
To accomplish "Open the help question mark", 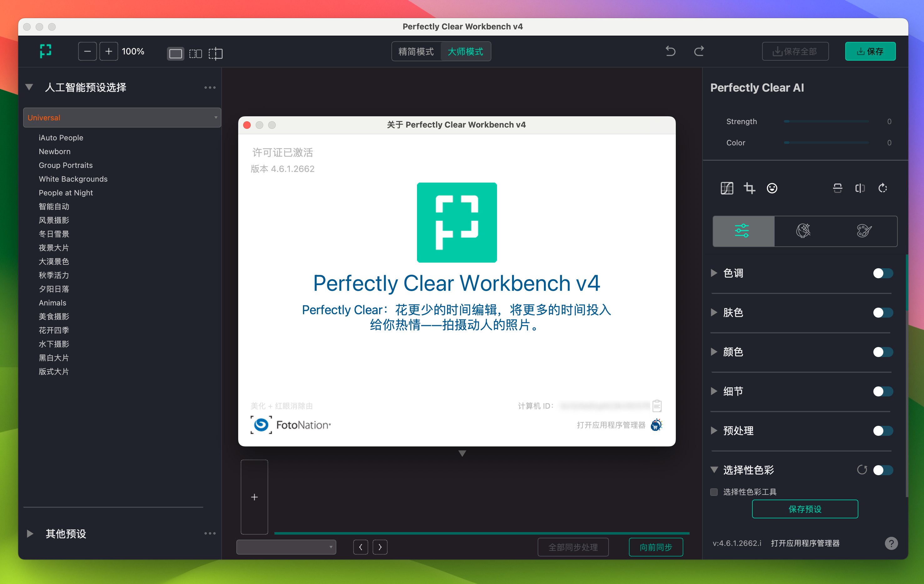I will [x=891, y=543].
